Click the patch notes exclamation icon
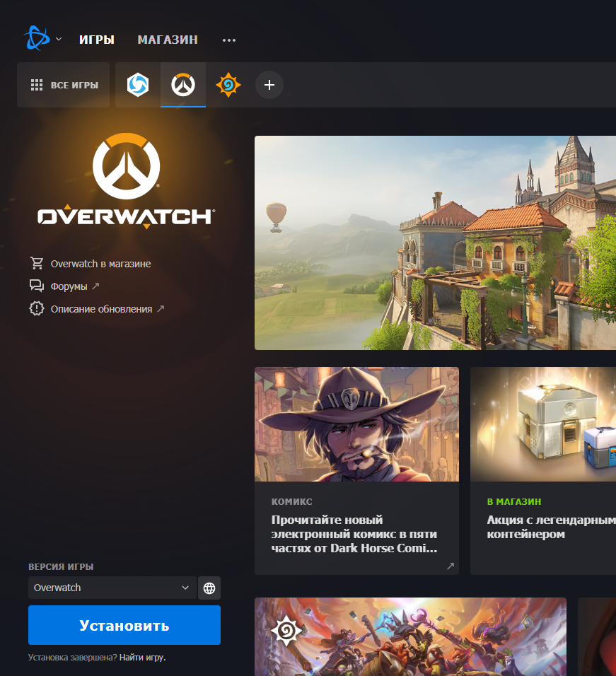616x676 pixels. [37, 309]
